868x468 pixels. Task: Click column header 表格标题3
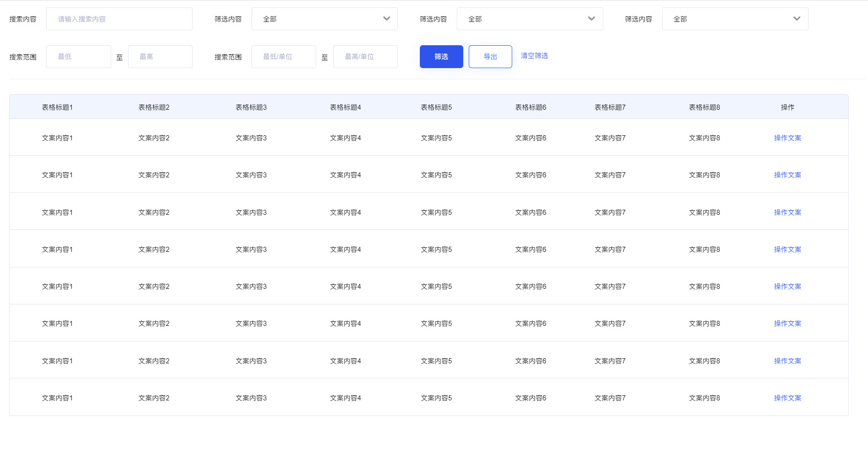[251, 107]
